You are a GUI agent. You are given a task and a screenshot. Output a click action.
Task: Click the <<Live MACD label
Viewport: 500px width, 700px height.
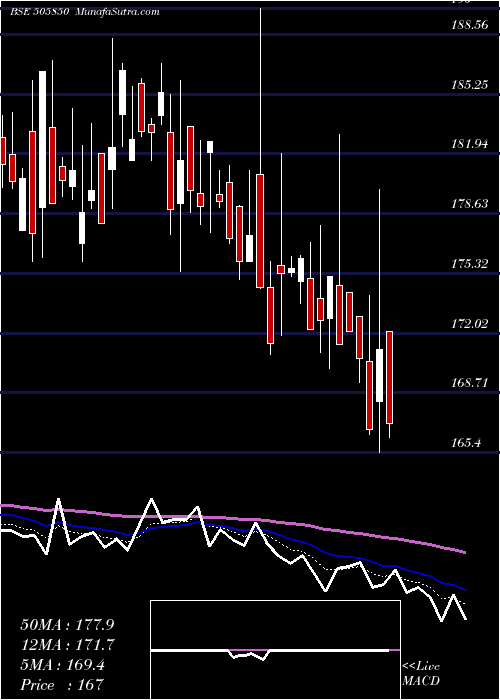point(421,674)
